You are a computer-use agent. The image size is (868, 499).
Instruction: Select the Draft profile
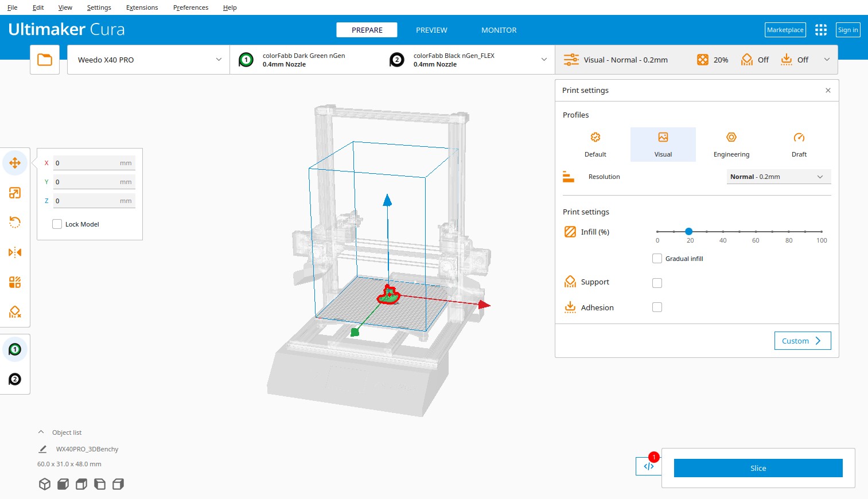click(799, 145)
